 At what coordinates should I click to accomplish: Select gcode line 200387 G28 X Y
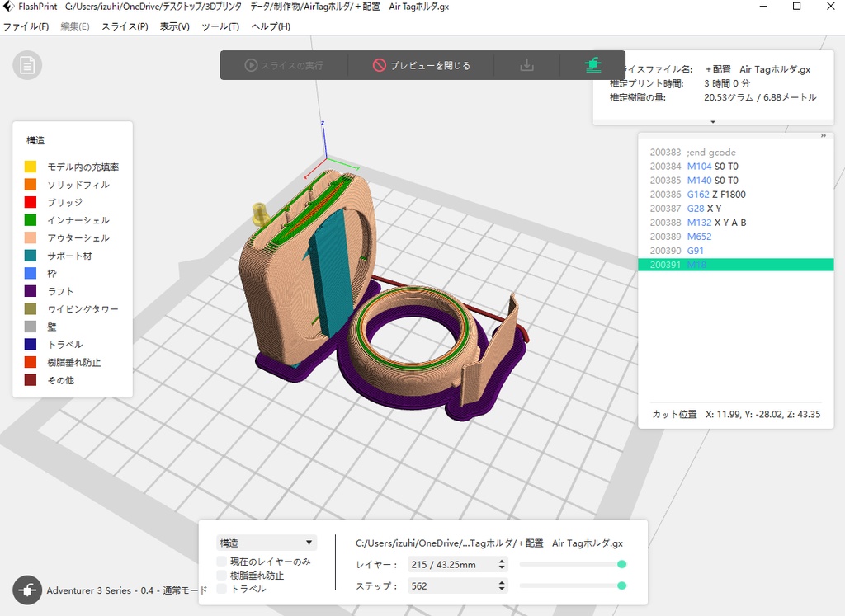735,209
